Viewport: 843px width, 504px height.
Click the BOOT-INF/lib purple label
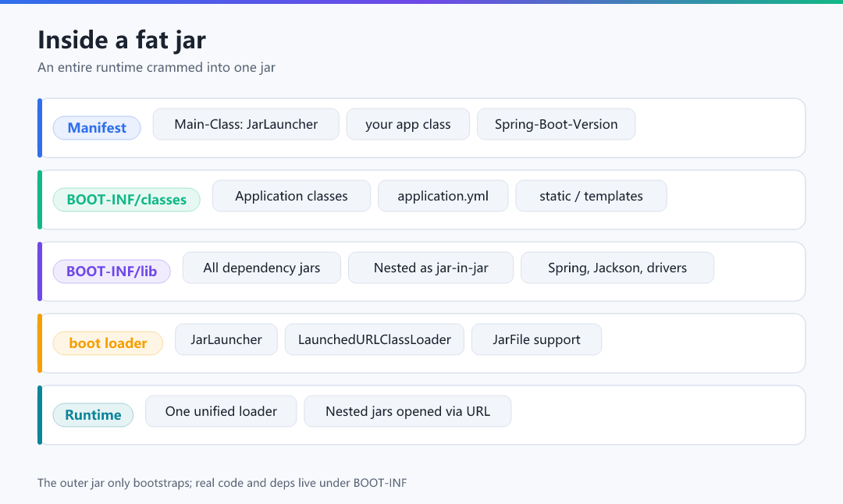tap(112, 272)
